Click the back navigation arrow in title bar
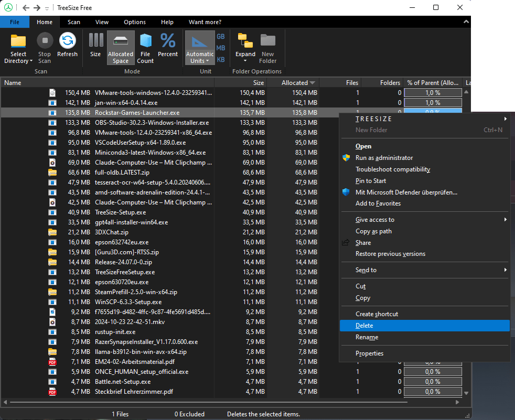The height and width of the screenshot is (420, 515). tap(26, 7)
